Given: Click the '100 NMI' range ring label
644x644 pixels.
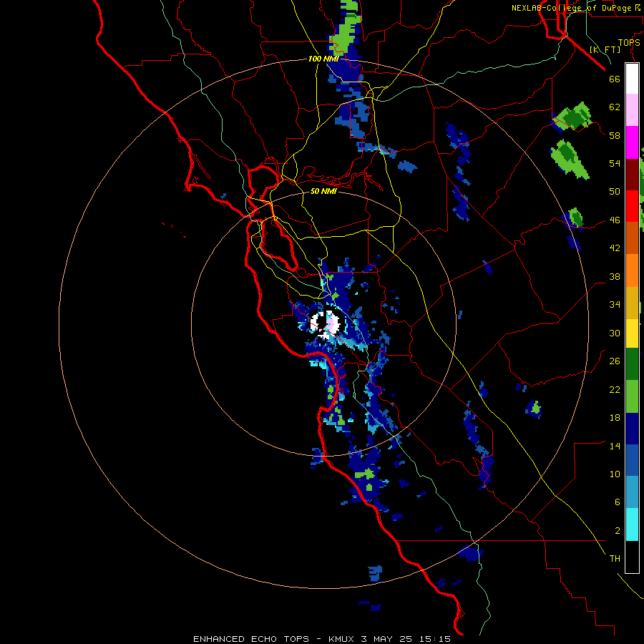Looking at the screenshot, I should (x=323, y=59).
